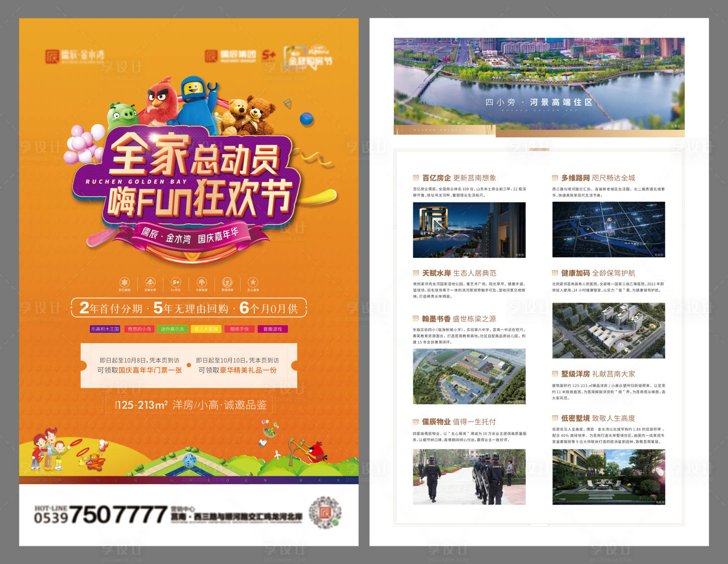Click the circle icon left of the star icon
Image resolution: width=728 pixels, height=564 pixels.
pos(227,282)
